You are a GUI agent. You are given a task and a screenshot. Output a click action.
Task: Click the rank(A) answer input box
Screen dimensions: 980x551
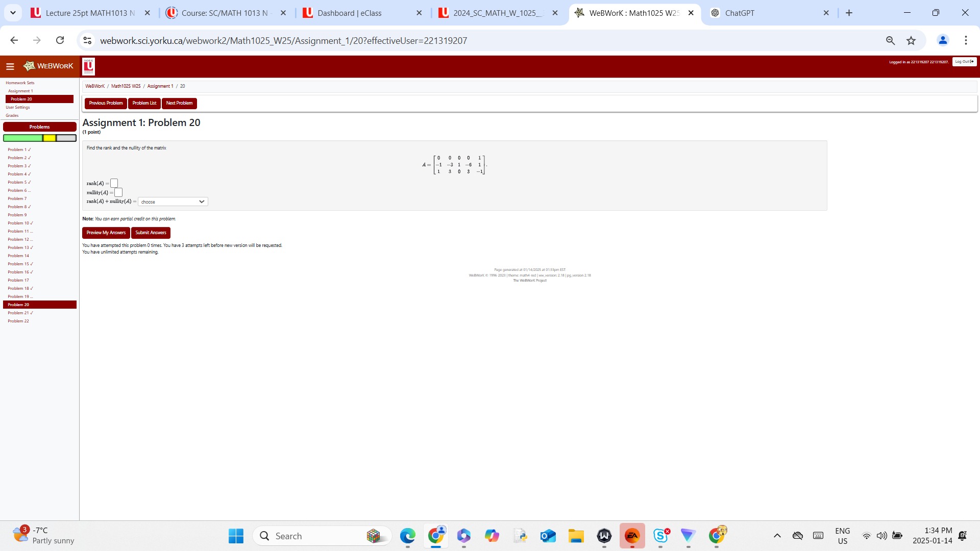click(114, 183)
